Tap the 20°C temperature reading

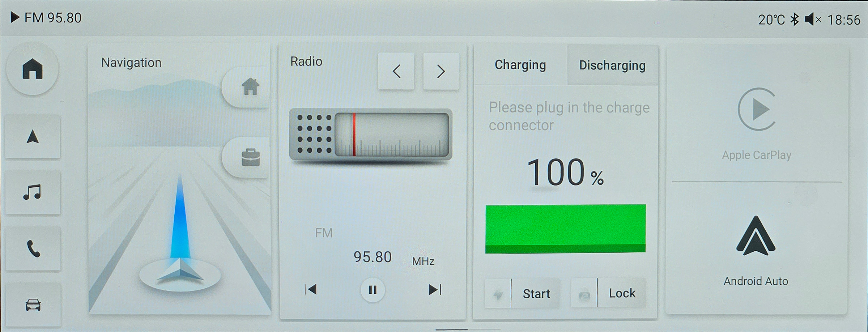[771, 20]
